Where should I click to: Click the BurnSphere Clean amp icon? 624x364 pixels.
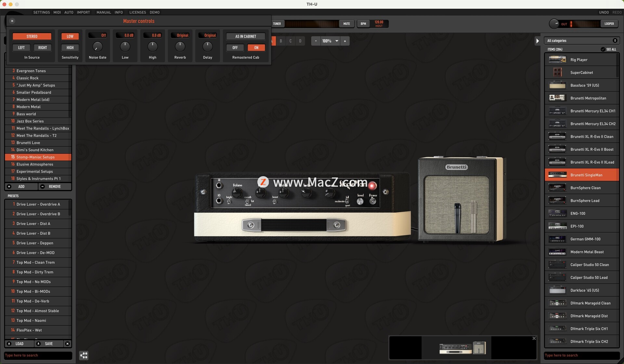557,188
